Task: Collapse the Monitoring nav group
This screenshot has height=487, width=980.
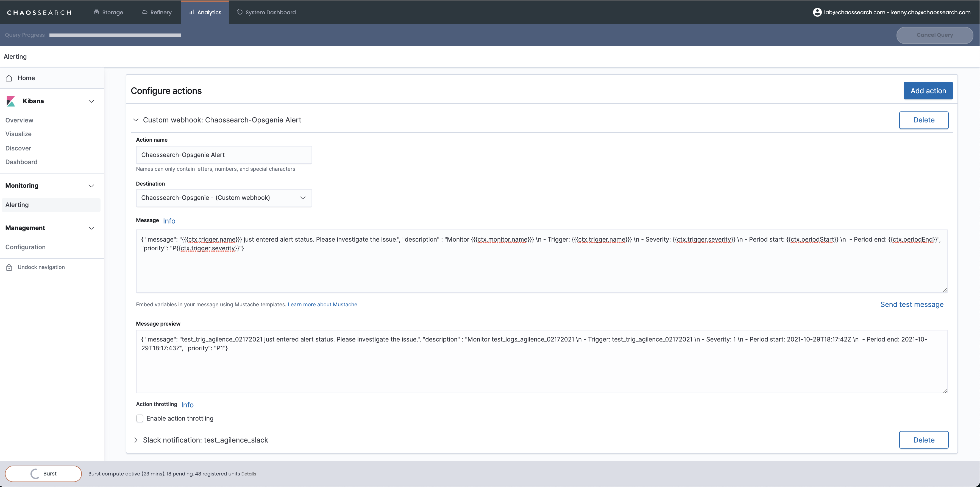Action: click(91, 186)
